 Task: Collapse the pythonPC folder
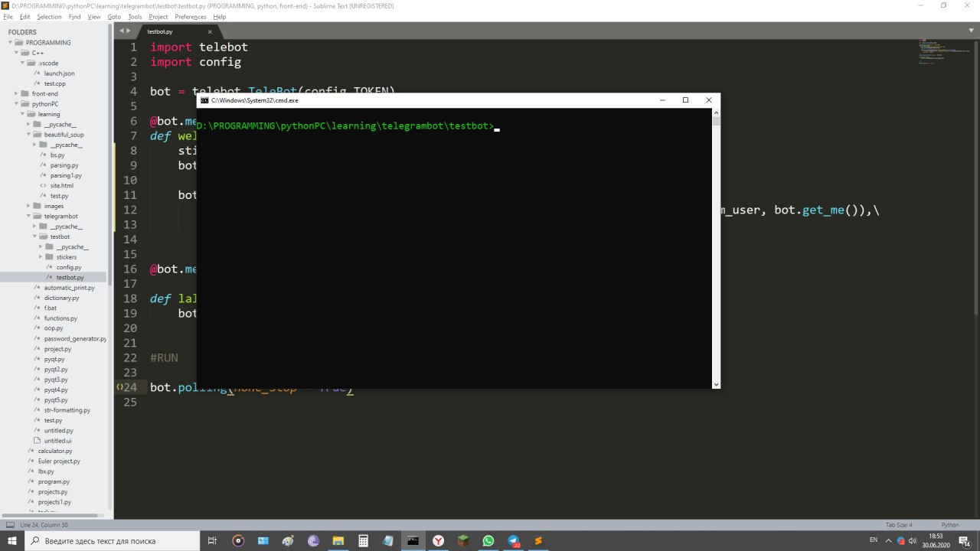16,103
